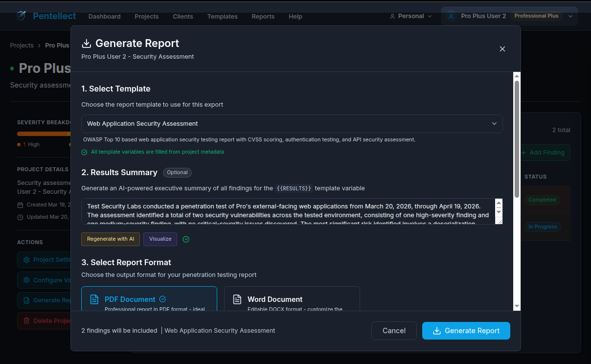Click the '2 findings will be included' text

pos(119,331)
